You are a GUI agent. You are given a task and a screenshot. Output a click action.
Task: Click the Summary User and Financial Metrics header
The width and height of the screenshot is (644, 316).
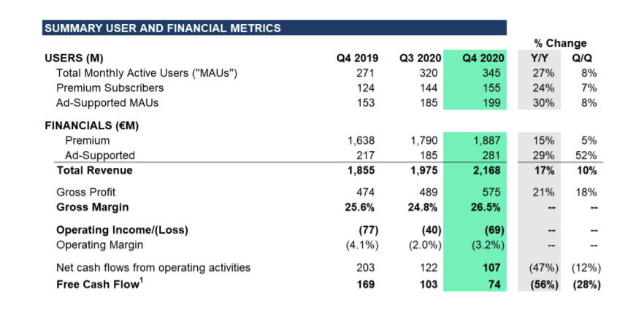[162, 28]
